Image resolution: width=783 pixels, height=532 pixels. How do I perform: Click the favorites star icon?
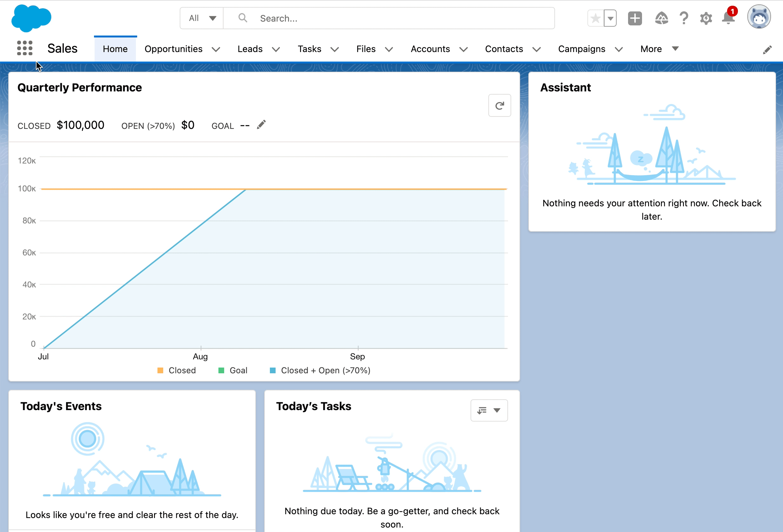(x=595, y=18)
